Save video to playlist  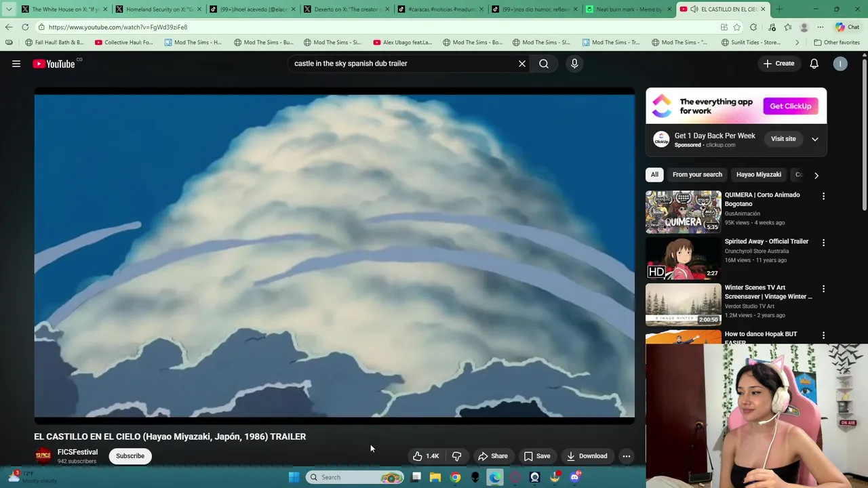point(537,456)
